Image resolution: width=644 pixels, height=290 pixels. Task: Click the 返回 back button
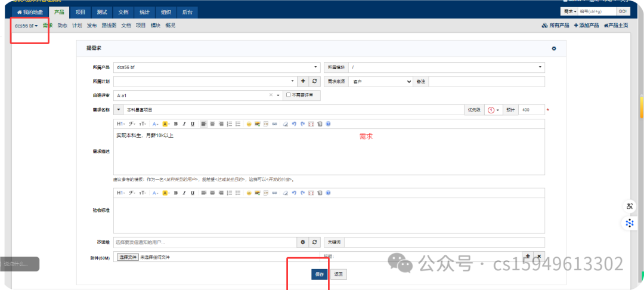339,274
